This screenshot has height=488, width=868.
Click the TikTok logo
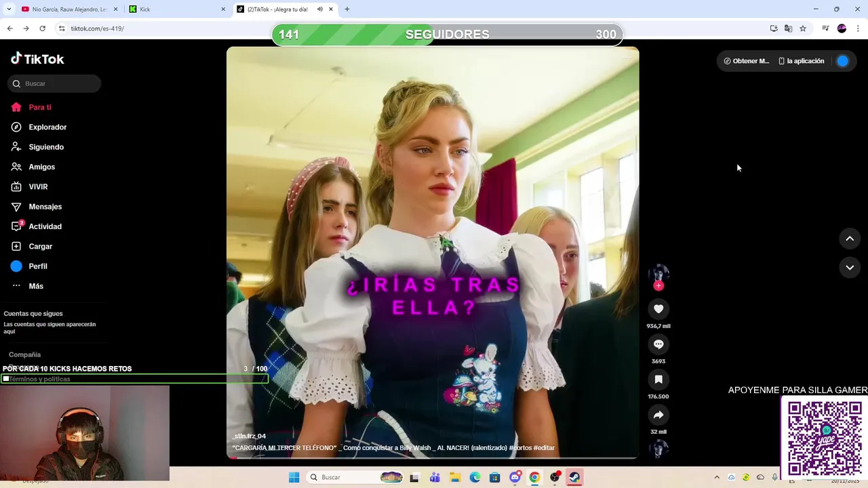click(x=37, y=59)
